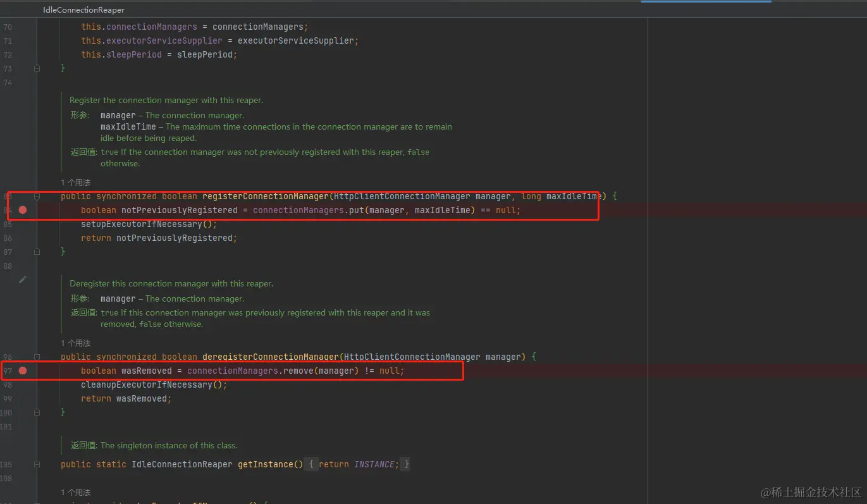Click cleanupExecutorIfNecessary() call
This screenshot has height=504, width=867.
coord(154,384)
